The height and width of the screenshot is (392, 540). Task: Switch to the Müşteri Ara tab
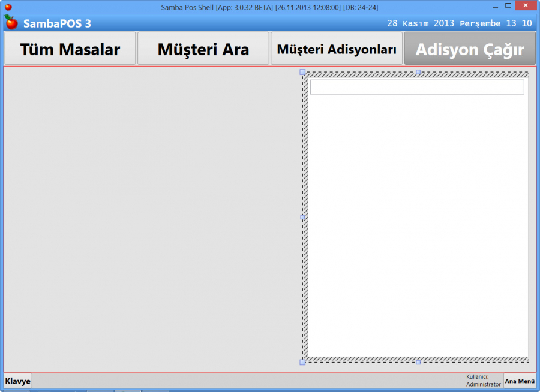(203, 49)
